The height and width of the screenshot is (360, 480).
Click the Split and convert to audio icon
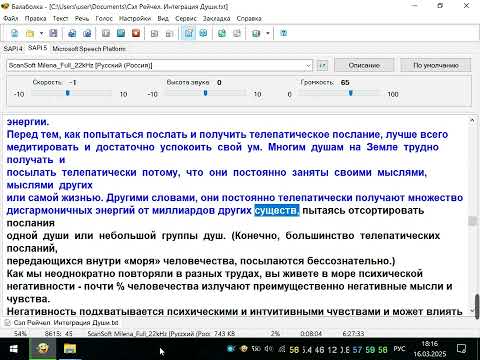[87, 33]
